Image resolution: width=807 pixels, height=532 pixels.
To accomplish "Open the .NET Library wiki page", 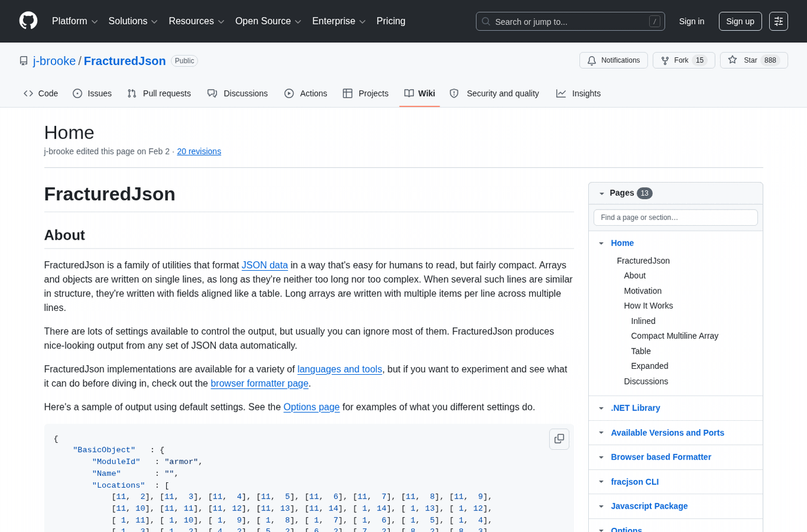I will [635, 408].
